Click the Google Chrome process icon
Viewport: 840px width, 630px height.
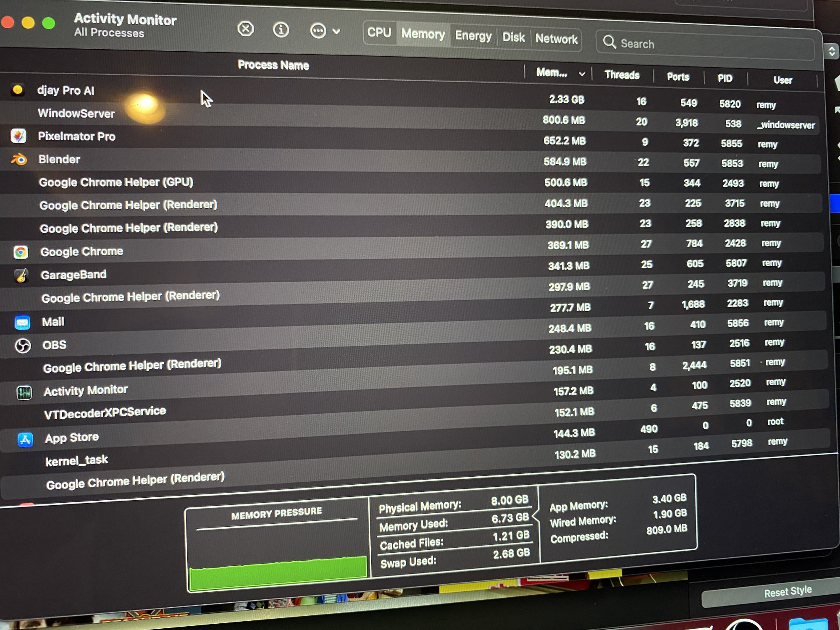[21, 252]
